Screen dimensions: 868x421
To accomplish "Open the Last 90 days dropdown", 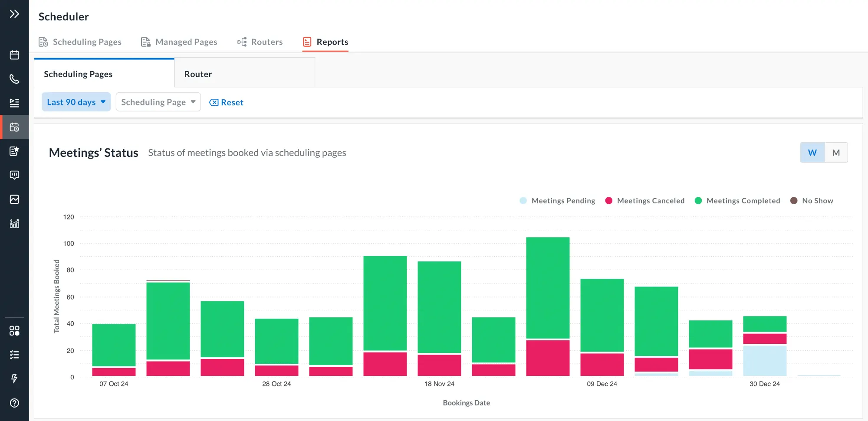I will point(76,102).
